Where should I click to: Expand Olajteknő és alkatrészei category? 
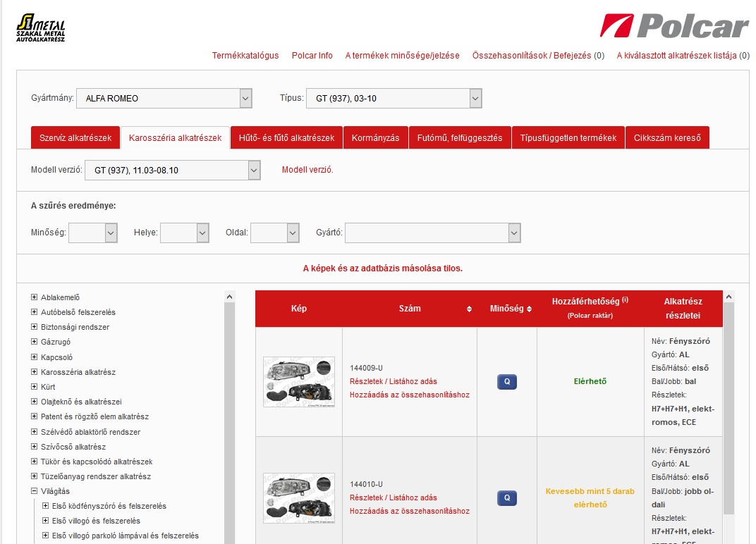click(x=35, y=402)
